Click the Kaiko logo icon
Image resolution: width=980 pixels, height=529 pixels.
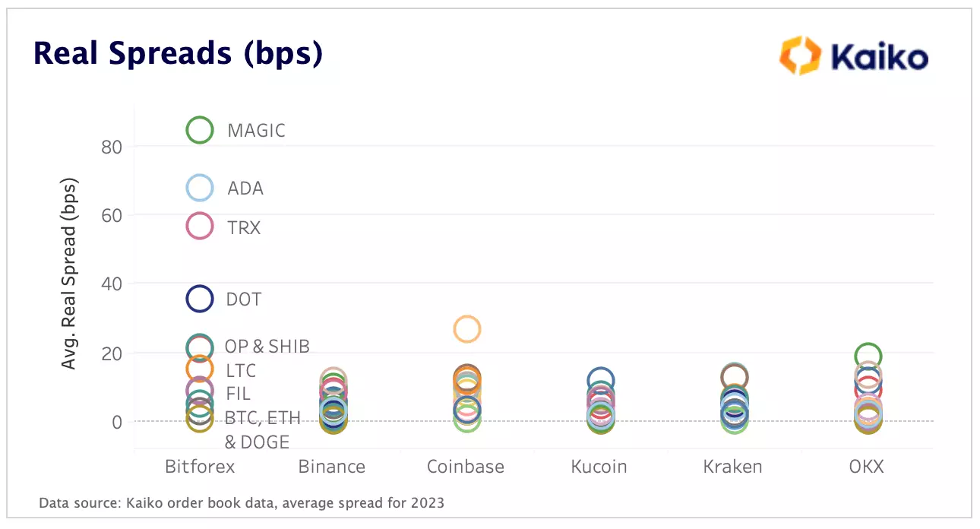pyautogui.click(x=801, y=56)
